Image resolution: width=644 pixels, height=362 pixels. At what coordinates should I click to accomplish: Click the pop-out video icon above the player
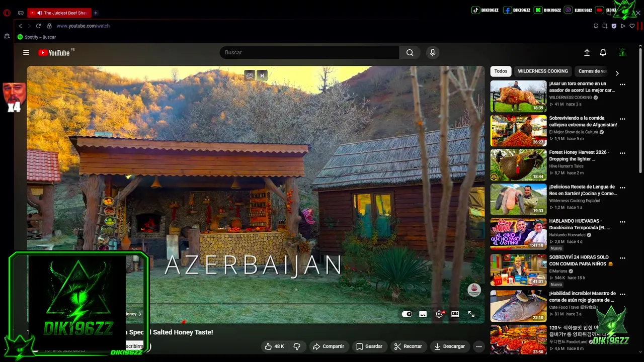click(x=250, y=75)
